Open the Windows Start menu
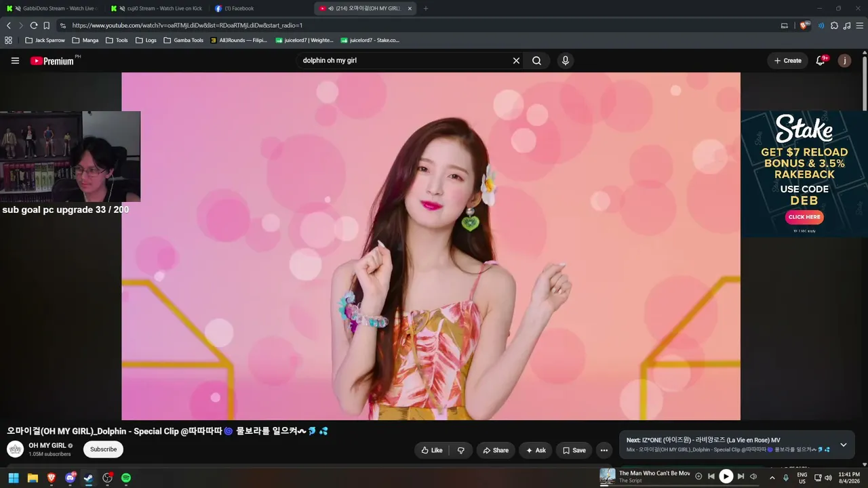 point(14,478)
